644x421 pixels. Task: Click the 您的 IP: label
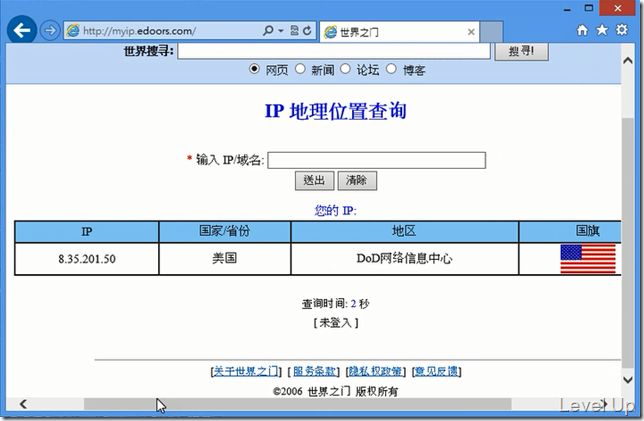tap(336, 211)
